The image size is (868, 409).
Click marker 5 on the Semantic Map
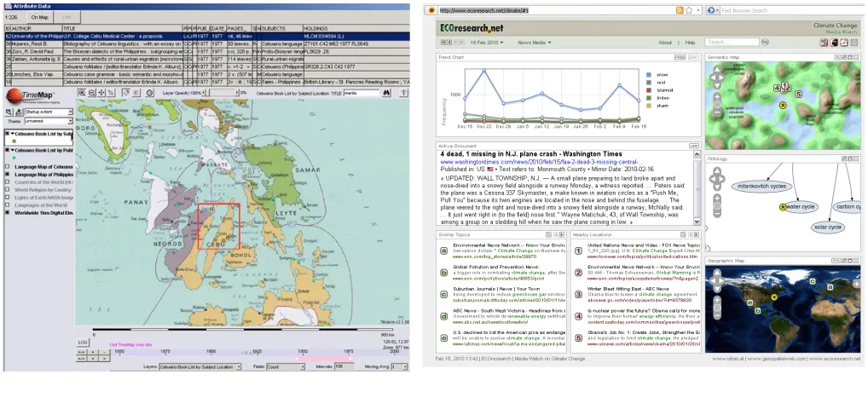[x=799, y=94]
